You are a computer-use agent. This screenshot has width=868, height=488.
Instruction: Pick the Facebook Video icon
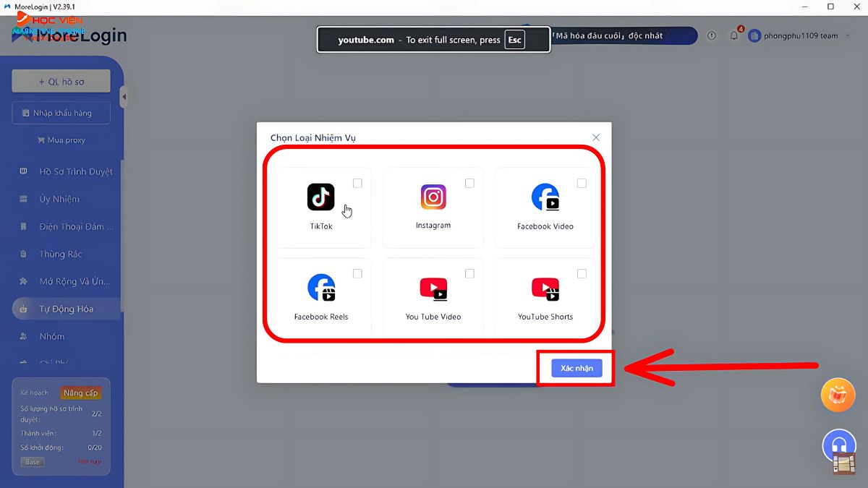[545, 197]
